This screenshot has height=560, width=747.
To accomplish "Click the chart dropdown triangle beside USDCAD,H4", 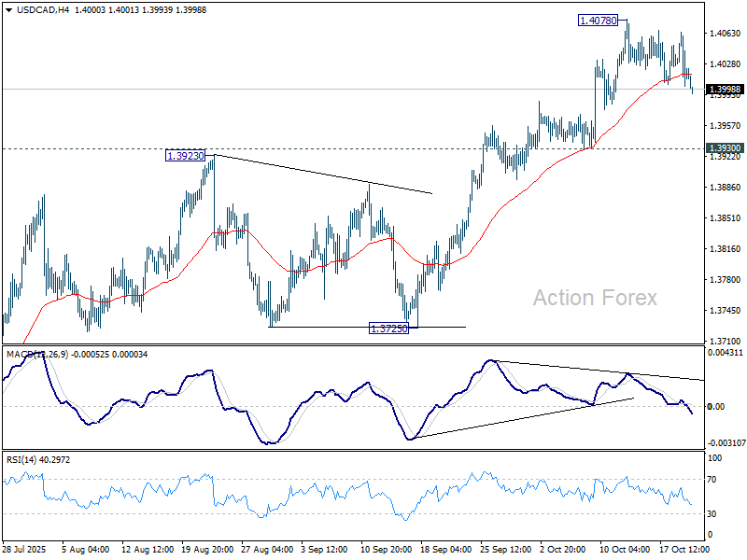I will pos(9,10).
